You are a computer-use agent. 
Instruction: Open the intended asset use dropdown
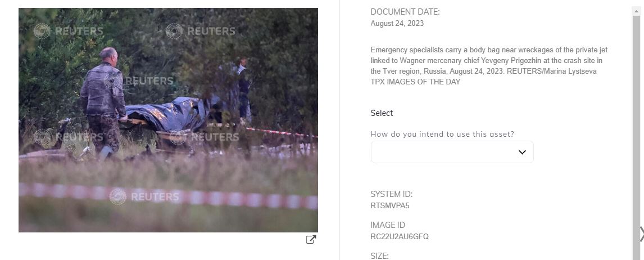pos(452,152)
